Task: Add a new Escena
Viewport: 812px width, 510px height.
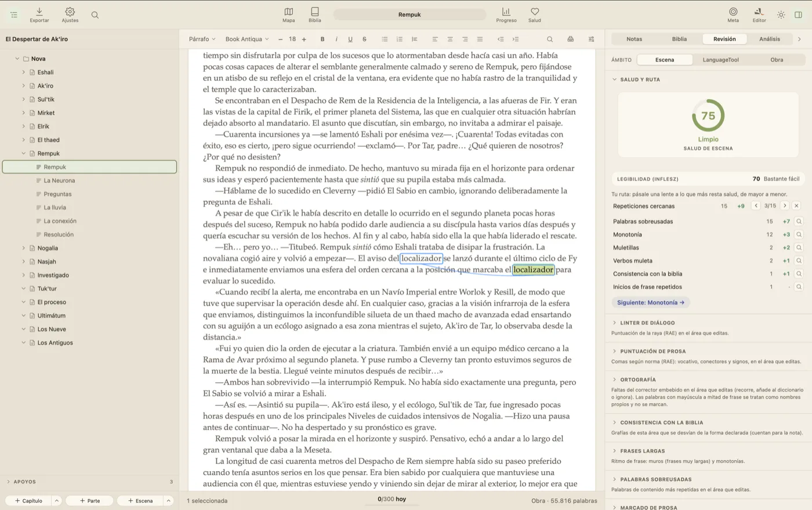Action: (x=140, y=501)
